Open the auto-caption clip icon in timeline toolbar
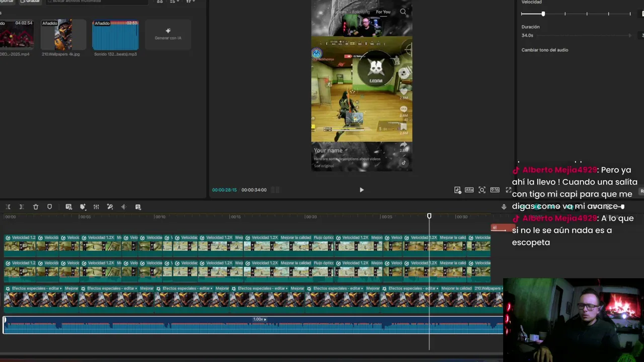 point(69,207)
